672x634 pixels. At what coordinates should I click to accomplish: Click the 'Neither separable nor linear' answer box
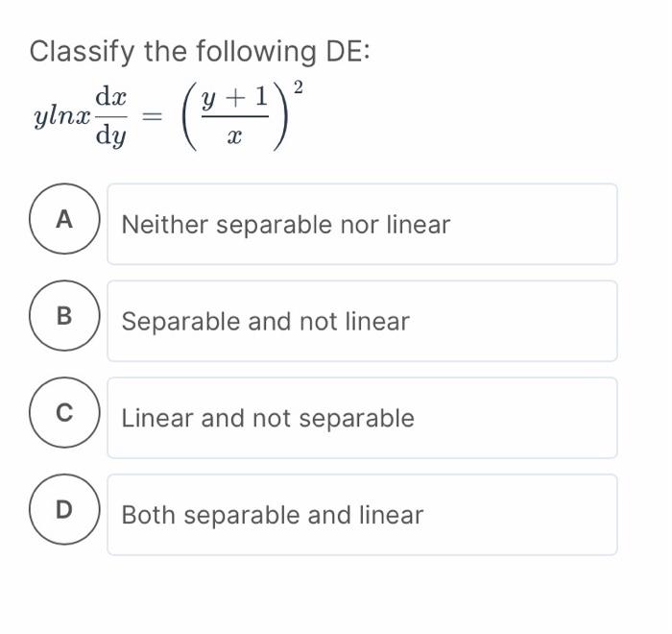[362, 224]
